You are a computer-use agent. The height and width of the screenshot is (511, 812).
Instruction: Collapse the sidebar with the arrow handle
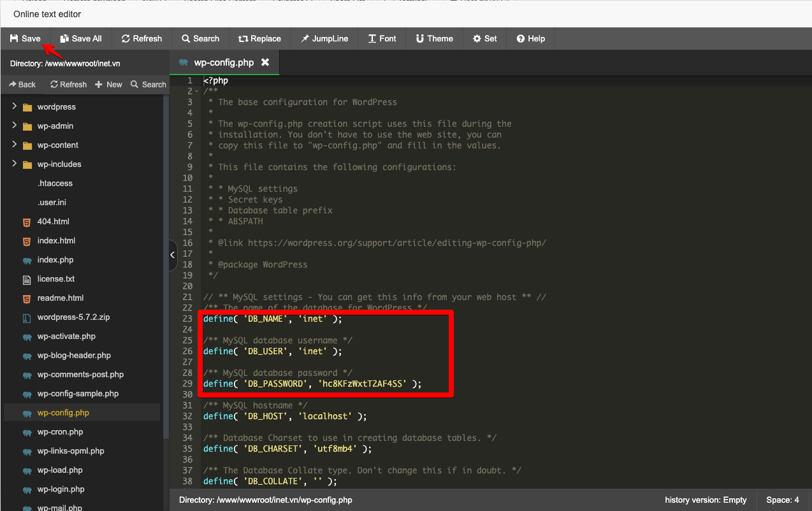click(173, 255)
